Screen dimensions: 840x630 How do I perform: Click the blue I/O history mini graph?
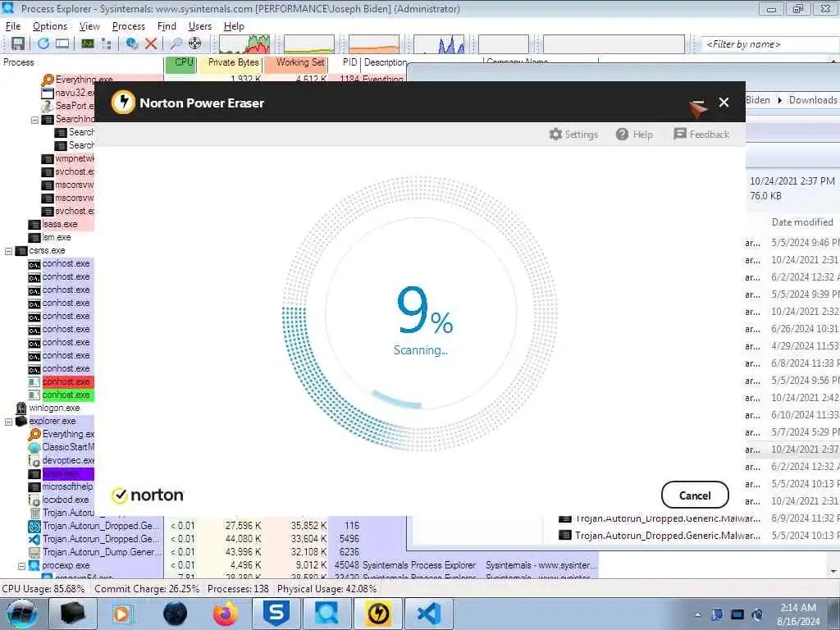pyautogui.click(x=440, y=44)
